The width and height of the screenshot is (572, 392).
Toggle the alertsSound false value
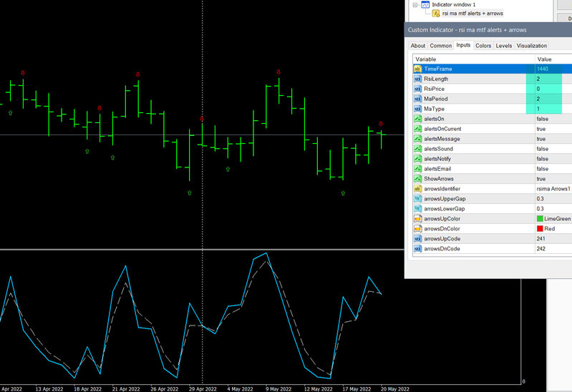553,149
